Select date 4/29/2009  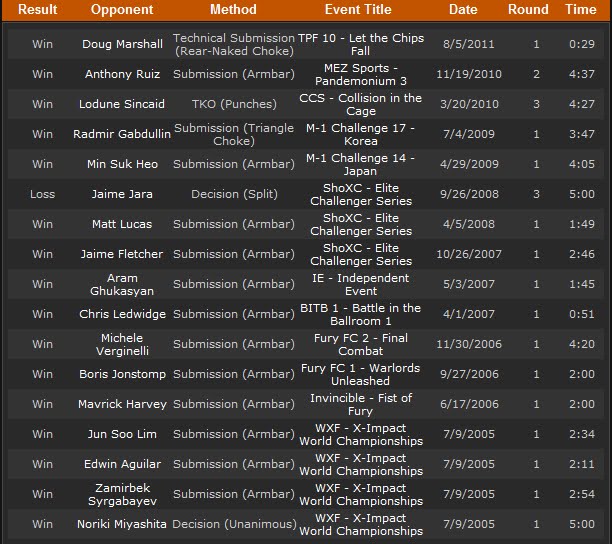(x=469, y=164)
